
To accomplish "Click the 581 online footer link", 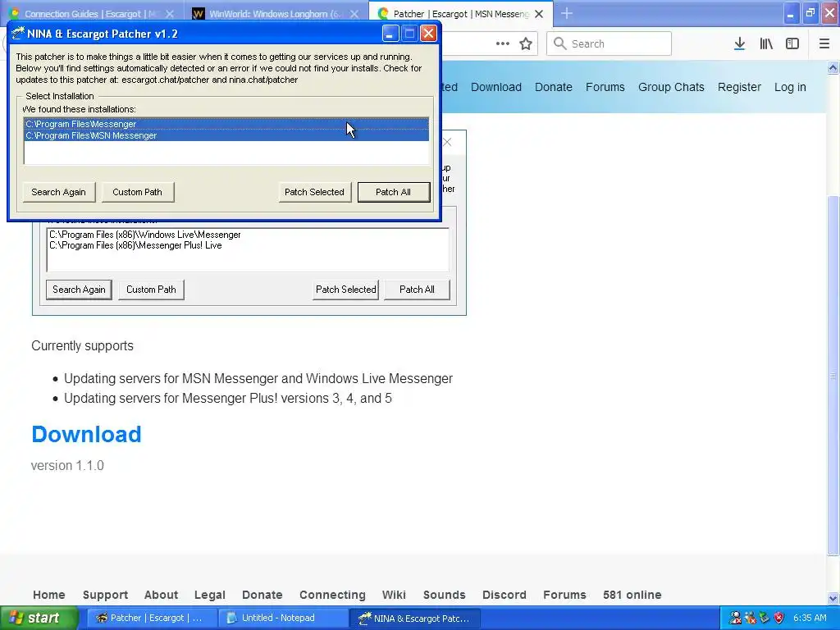I will [x=632, y=595].
